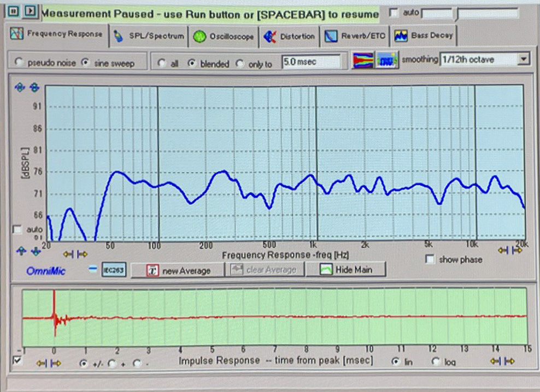
Task: Click frequency axis expand arrows near 20k
Action: 508,250
